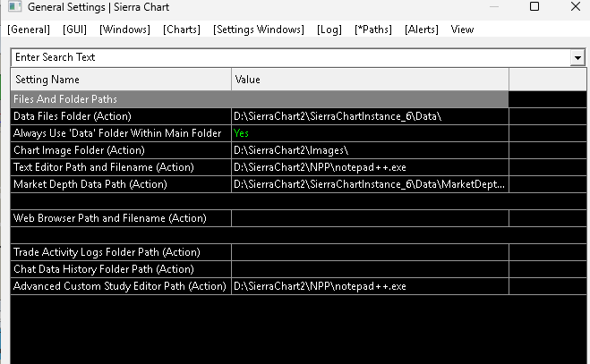The image size is (590, 364).
Task: Go to Settings Windows tab
Action: tap(259, 30)
